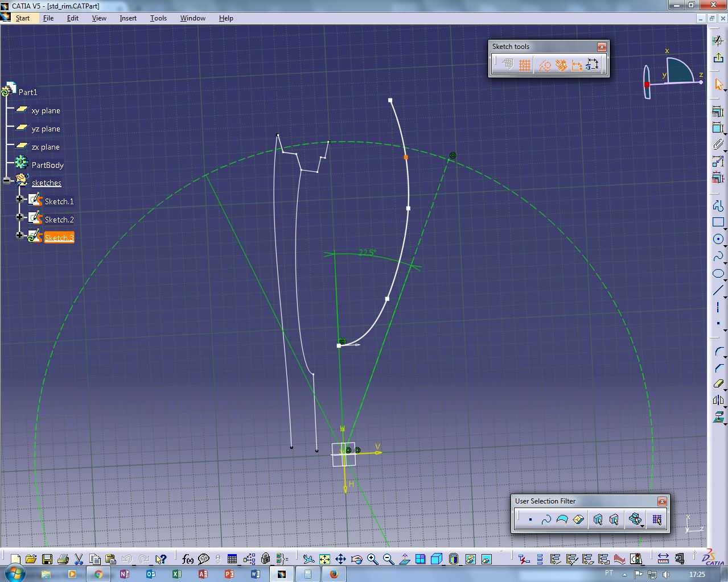This screenshot has width=728, height=582.
Task: Click the Formula f(x) icon
Action: pos(187,559)
